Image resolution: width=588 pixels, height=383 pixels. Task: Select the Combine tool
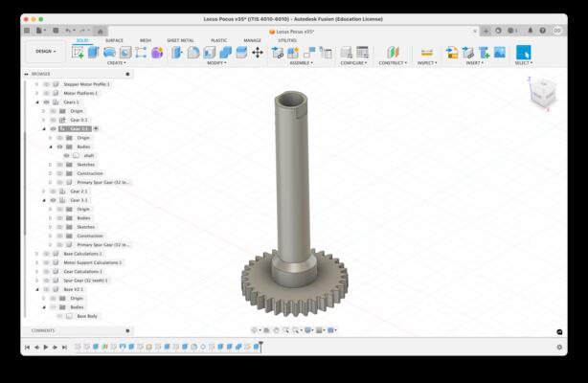tap(225, 52)
